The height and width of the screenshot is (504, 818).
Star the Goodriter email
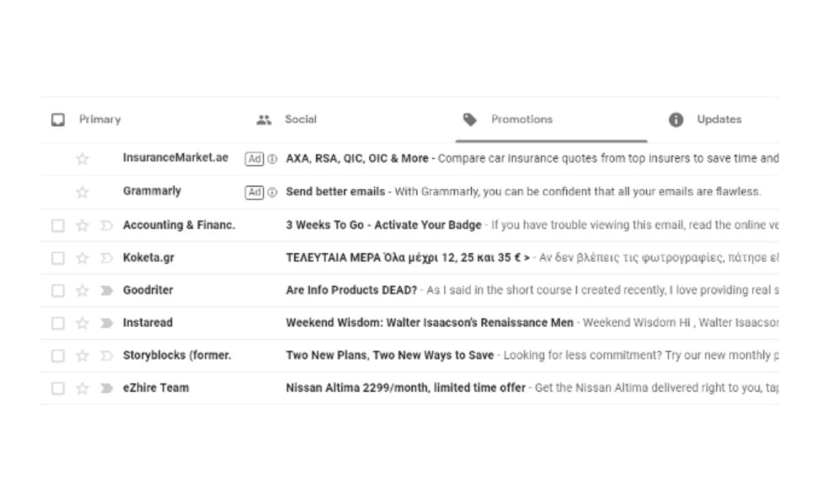[x=82, y=291]
